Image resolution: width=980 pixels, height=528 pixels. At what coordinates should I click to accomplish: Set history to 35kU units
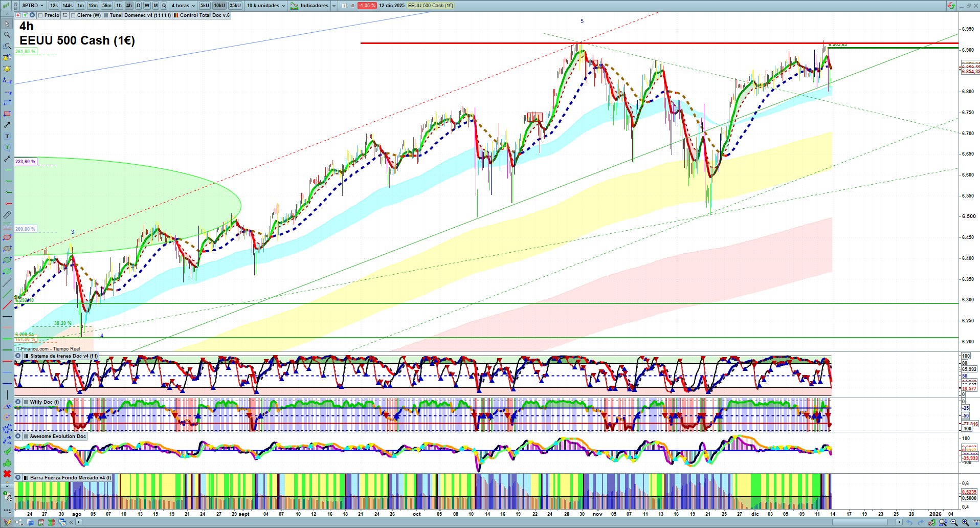point(235,6)
